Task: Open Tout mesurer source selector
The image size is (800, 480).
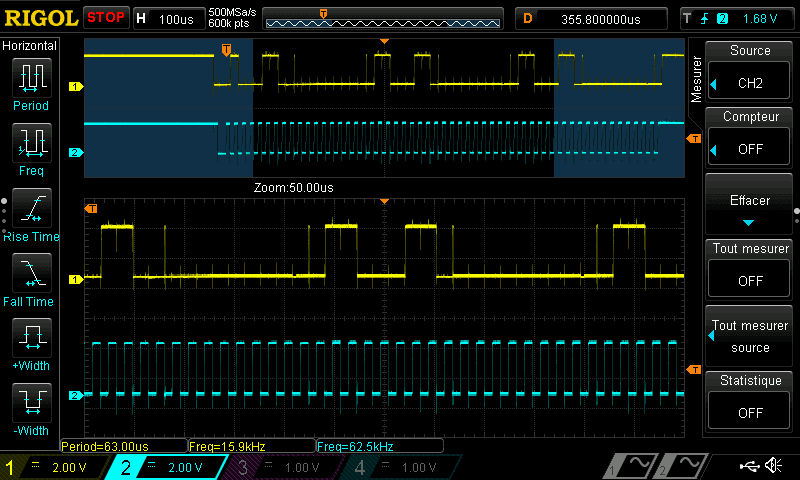Action: [748, 336]
